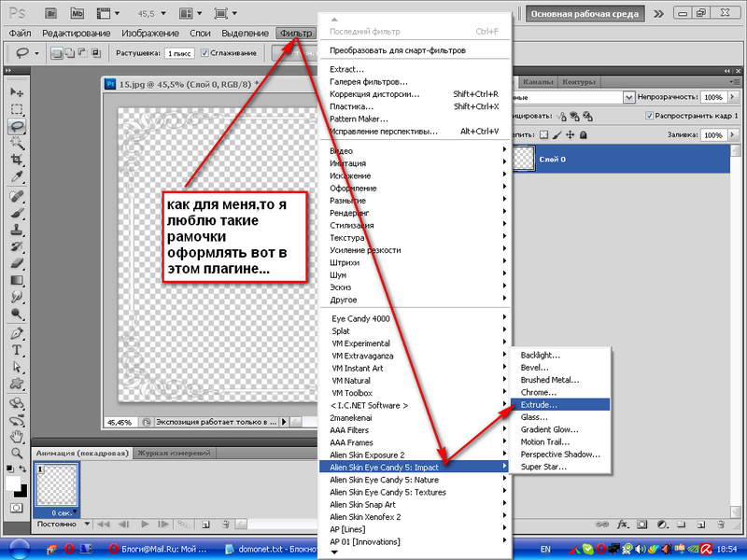Launch Adobe Bridge with the Br icon

pyautogui.click(x=51, y=13)
